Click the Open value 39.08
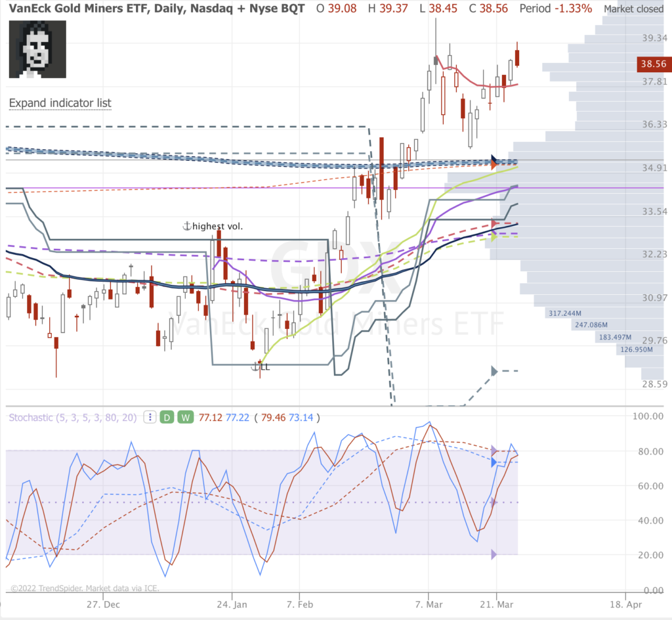672x620 pixels. [x=343, y=8]
